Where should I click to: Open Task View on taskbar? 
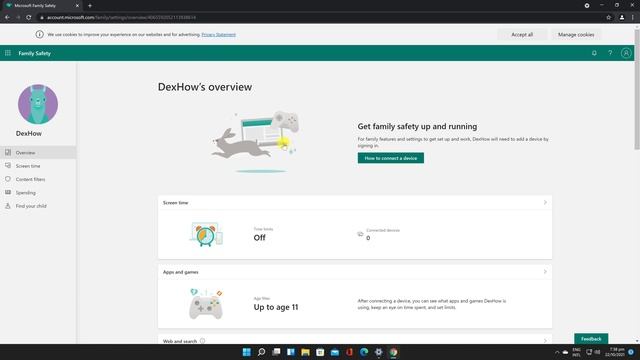tap(276, 352)
